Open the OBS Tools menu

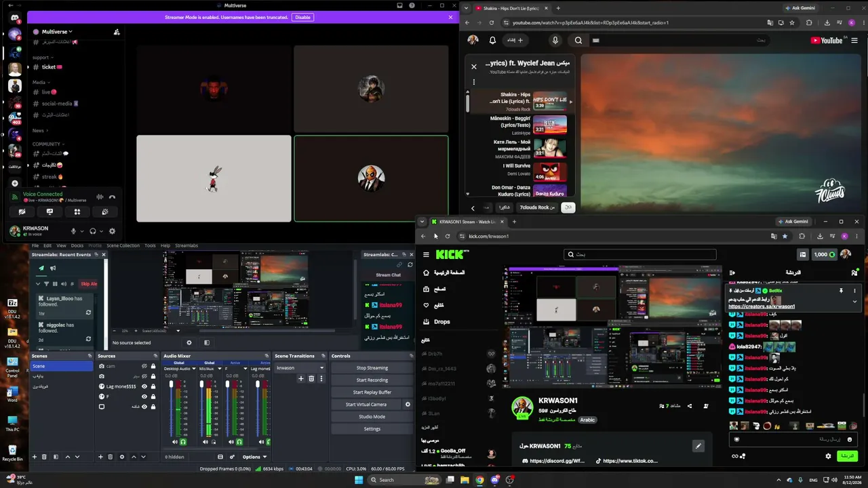(150, 245)
